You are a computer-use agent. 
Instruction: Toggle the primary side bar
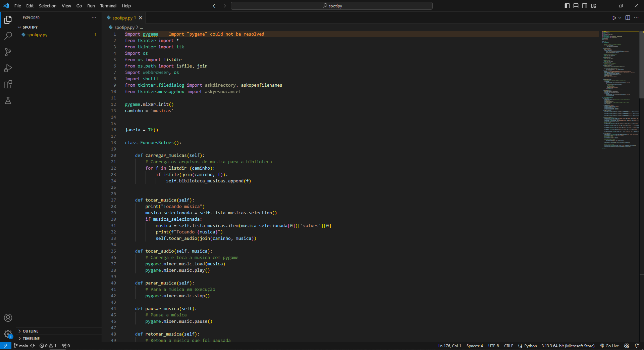click(567, 6)
